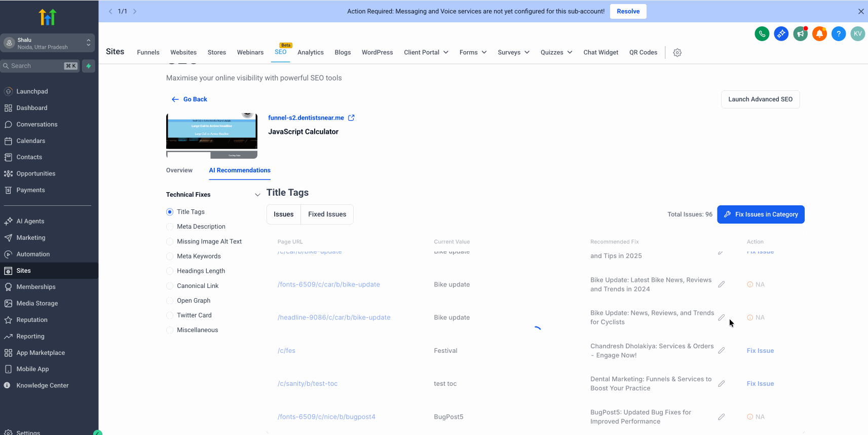The height and width of the screenshot is (435, 868).
Task: Open the megaphone announcements icon
Action: click(801, 34)
